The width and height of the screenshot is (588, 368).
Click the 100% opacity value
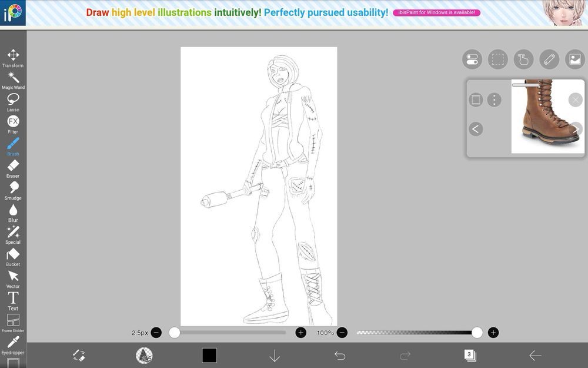(x=325, y=333)
